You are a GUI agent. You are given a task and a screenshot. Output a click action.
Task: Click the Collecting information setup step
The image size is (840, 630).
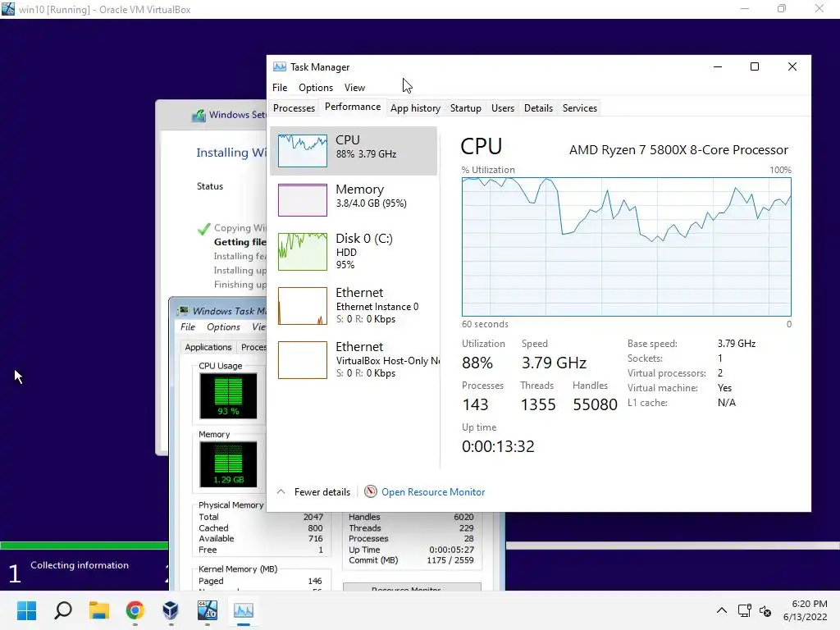click(x=80, y=565)
